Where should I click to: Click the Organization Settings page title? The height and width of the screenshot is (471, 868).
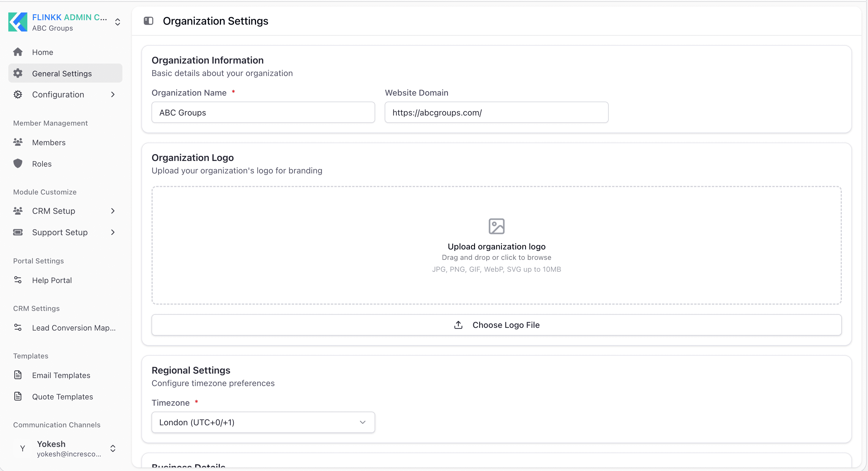(216, 21)
